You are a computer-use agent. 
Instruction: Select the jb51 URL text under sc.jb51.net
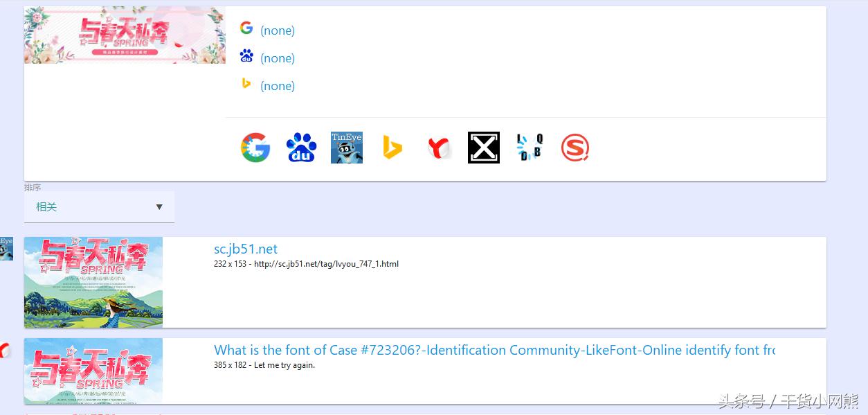326,264
